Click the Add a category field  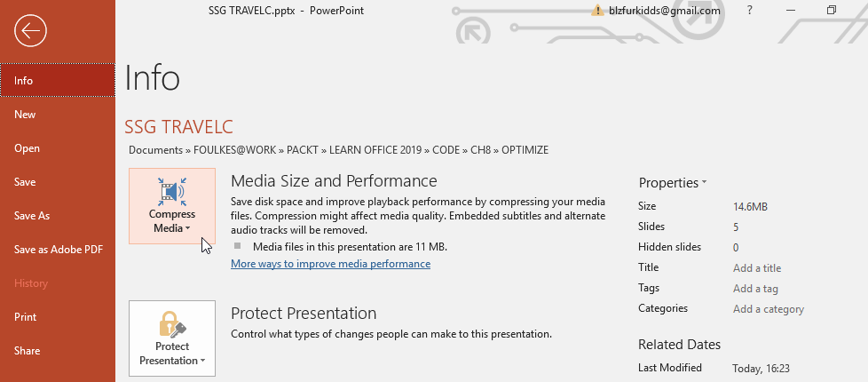pos(769,309)
